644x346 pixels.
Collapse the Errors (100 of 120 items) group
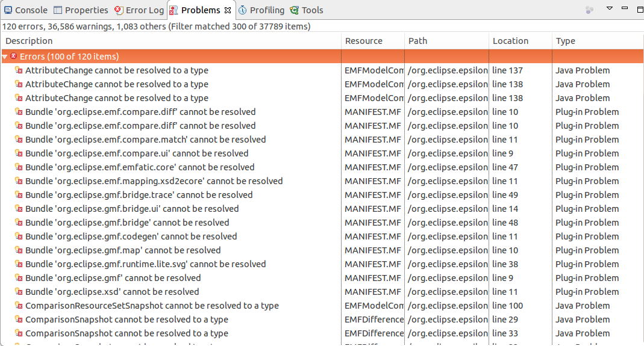(x=4, y=57)
